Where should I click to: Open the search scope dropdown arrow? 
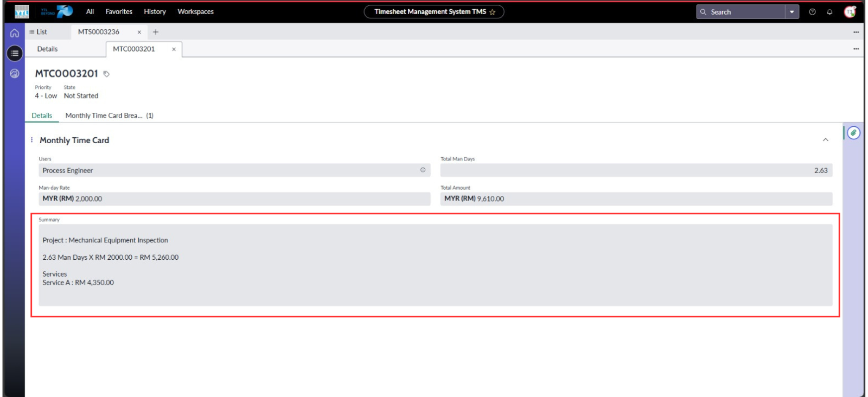[x=792, y=12]
